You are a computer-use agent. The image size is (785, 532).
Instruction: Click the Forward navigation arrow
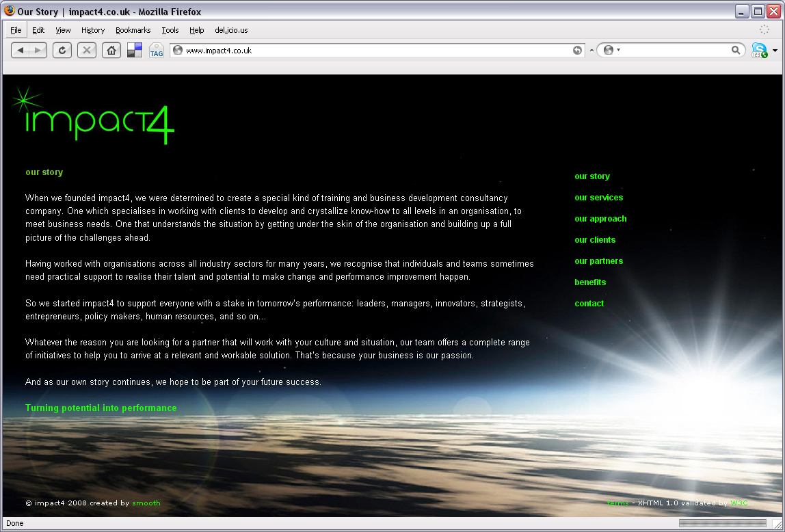coord(38,50)
